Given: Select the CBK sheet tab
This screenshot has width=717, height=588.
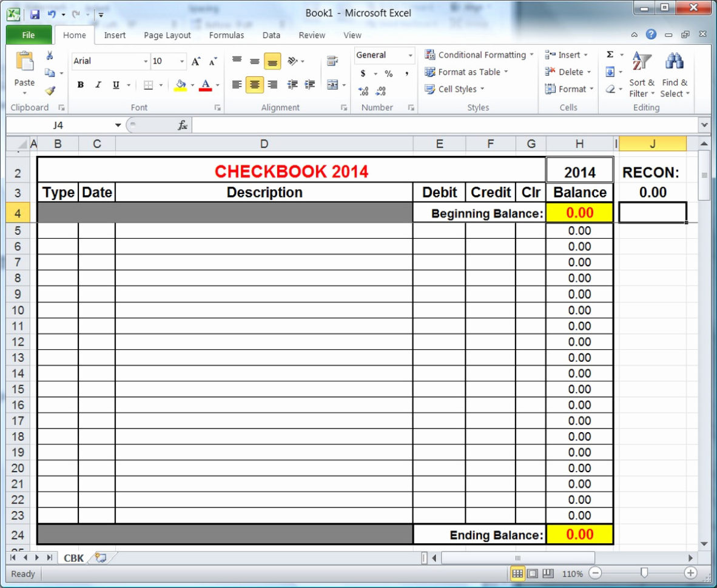Looking at the screenshot, I should [72, 558].
